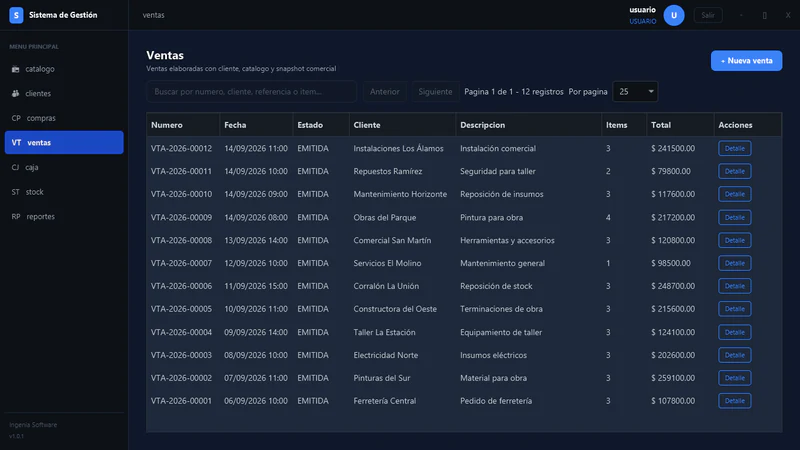Click the CJ caja icon badge
The image size is (800, 450).
[x=15, y=167]
